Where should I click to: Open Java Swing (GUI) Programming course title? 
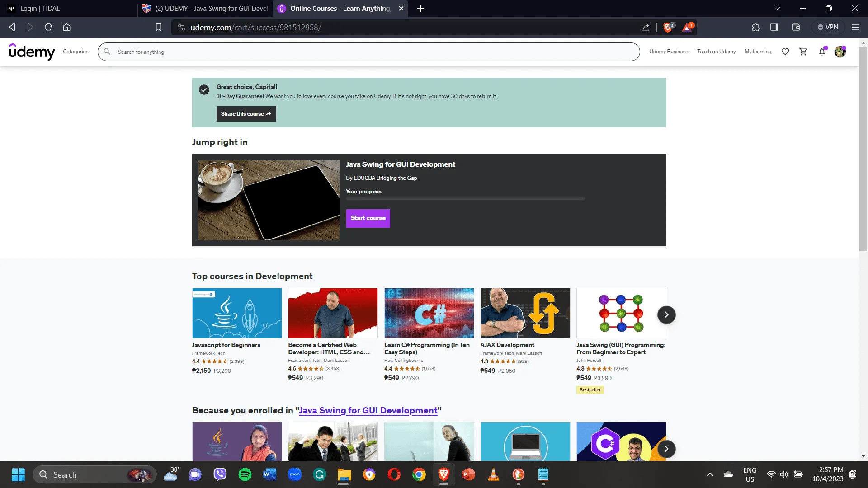coord(621,348)
